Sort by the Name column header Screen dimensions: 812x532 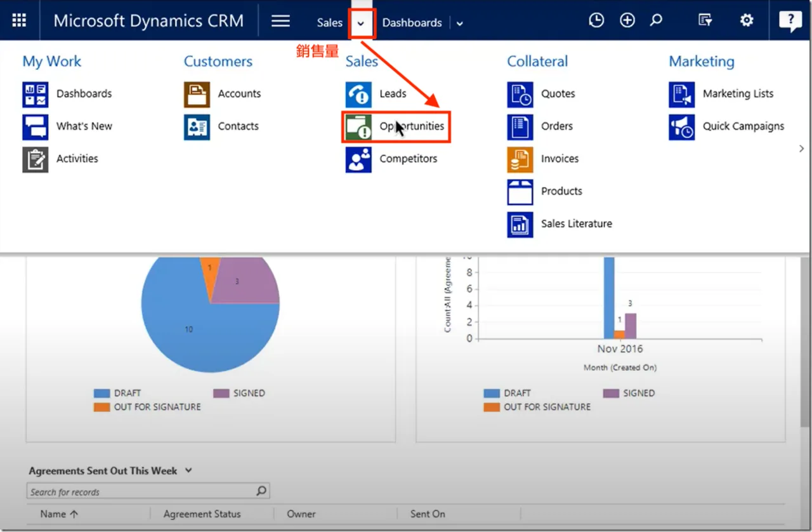[59, 514]
